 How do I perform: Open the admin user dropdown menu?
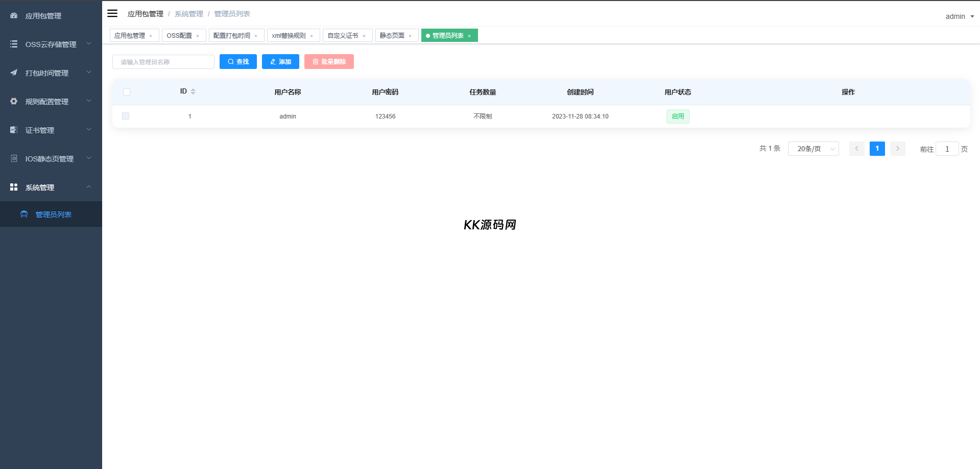click(x=959, y=16)
